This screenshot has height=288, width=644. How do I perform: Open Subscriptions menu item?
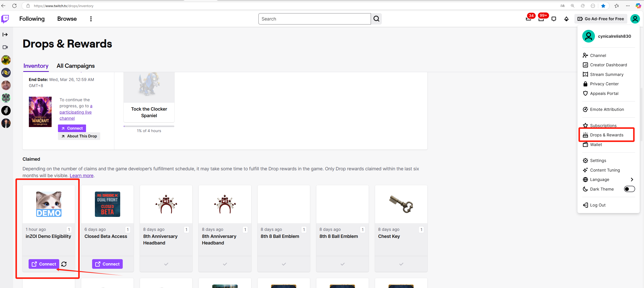tap(608, 126)
